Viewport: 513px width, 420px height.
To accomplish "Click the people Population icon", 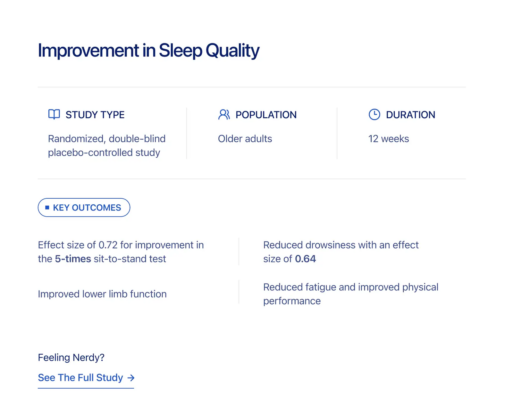I will (x=224, y=114).
